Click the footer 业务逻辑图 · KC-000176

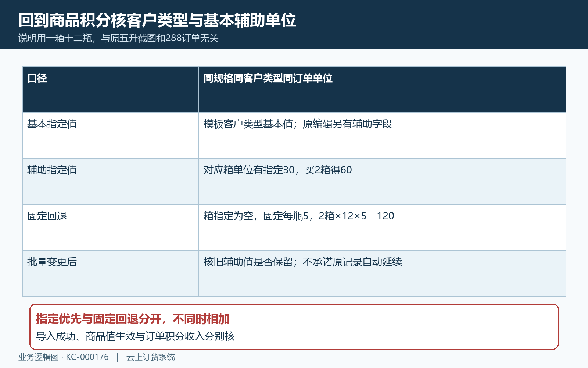[x=64, y=357]
